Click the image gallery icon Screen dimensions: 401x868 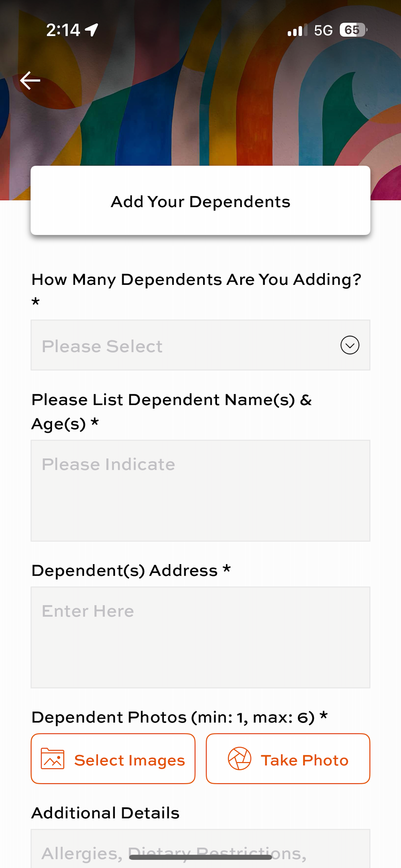[53, 759]
